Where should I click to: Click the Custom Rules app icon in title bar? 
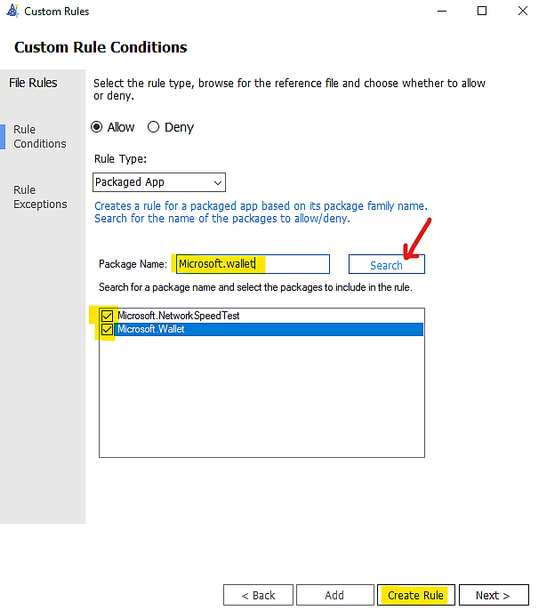point(12,11)
